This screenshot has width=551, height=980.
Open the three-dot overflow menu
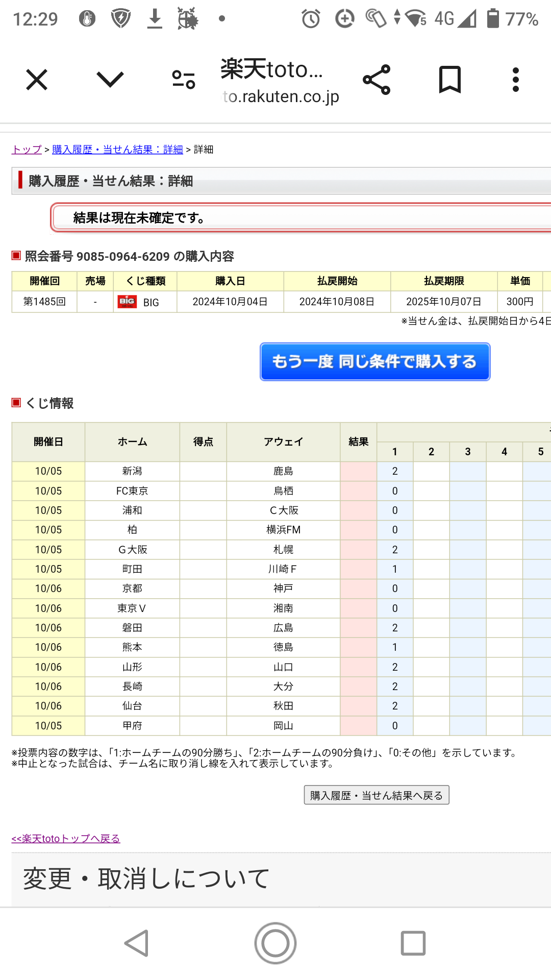(x=516, y=80)
